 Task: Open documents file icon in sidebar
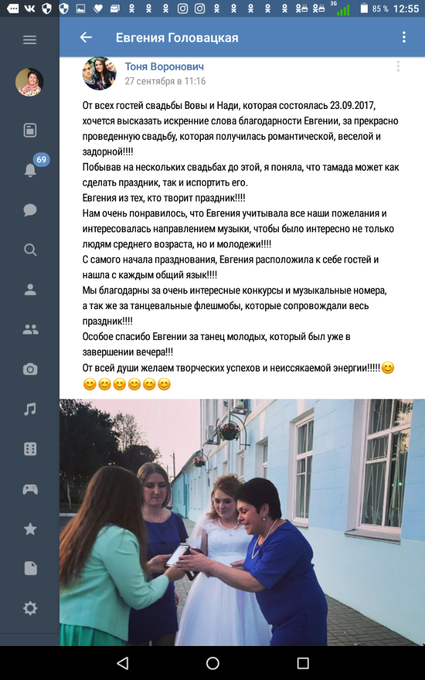[30, 568]
